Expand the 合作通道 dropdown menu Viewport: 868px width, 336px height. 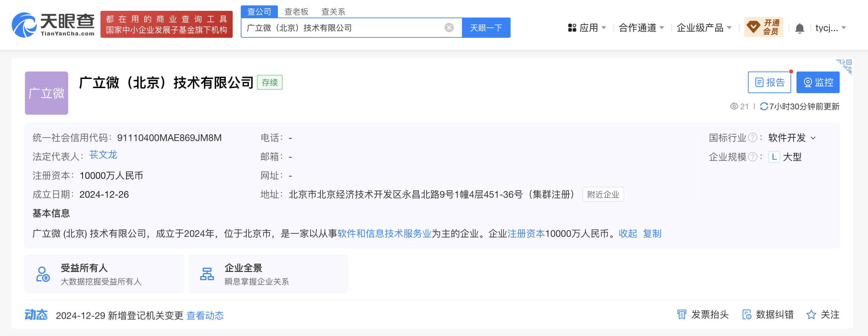(x=641, y=28)
